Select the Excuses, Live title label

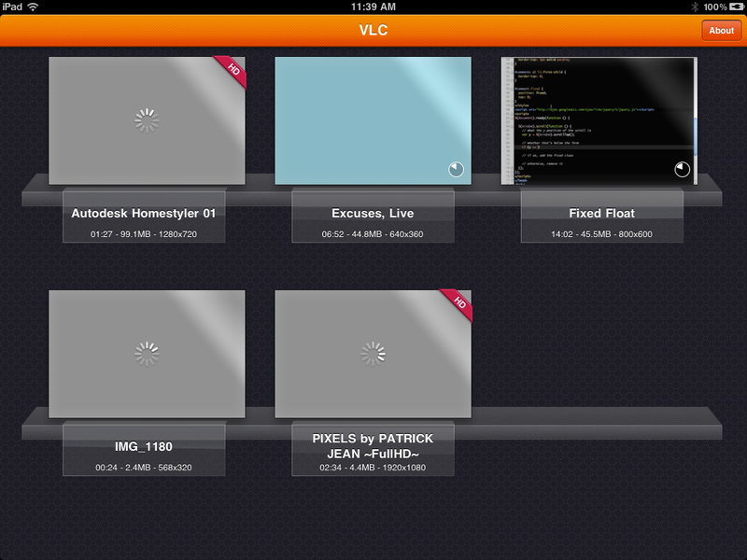click(x=373, y=214)
